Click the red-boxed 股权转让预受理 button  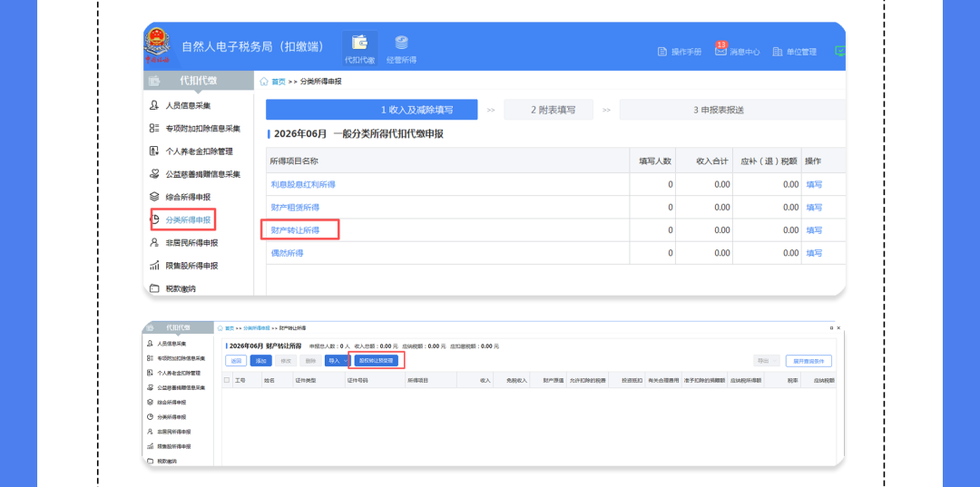click(377, 360)
